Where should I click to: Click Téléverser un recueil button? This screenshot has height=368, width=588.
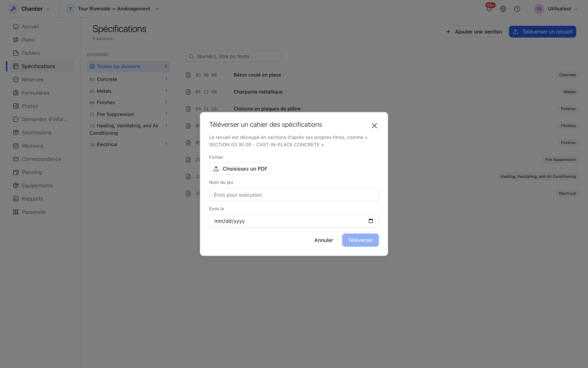tap(542, 32)
